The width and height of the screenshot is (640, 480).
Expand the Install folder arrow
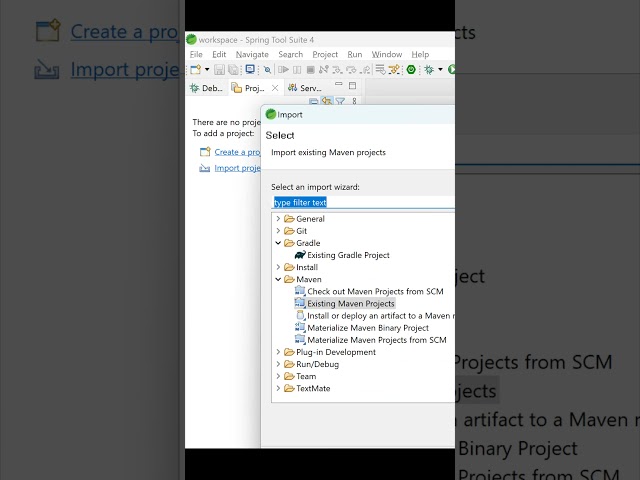[x=278, y=267]
